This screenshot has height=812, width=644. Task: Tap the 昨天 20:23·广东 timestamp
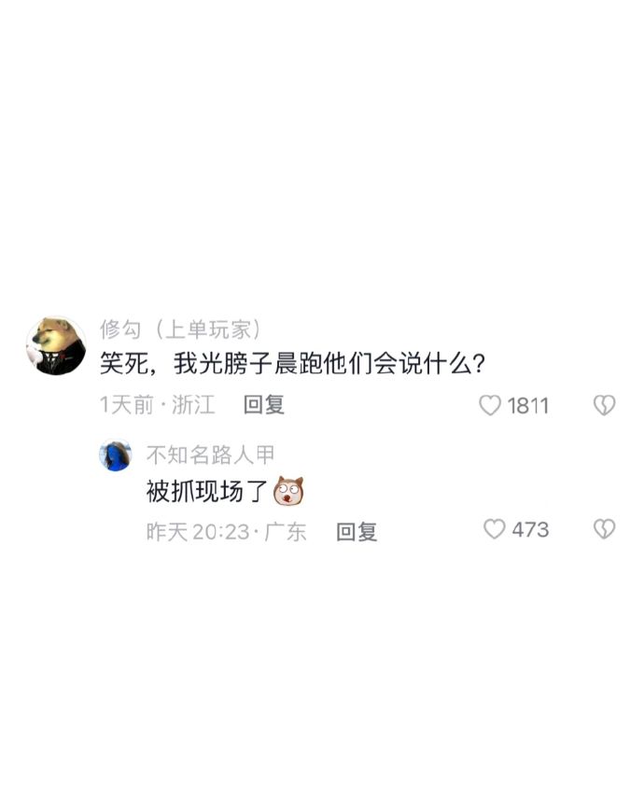click(226, 531)
